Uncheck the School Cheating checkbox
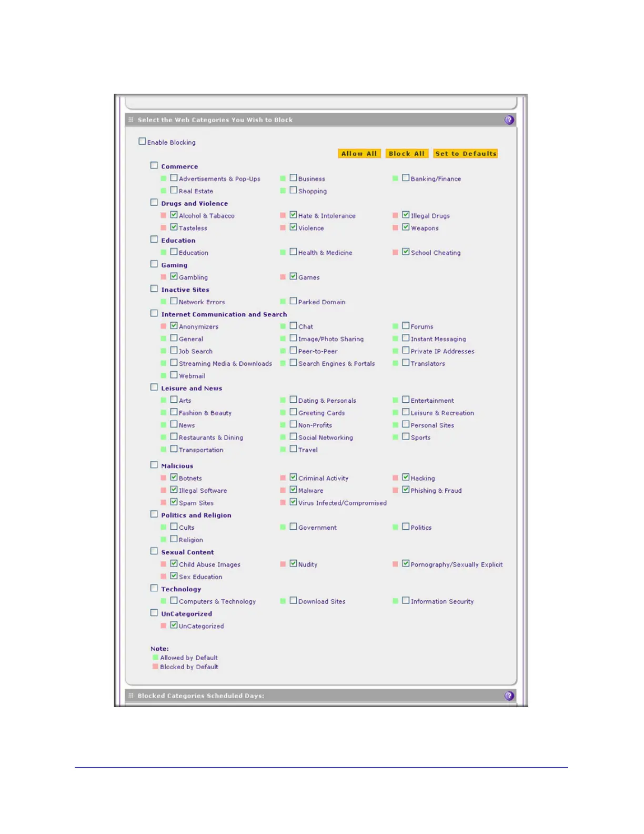 click(x=406, y=252)
